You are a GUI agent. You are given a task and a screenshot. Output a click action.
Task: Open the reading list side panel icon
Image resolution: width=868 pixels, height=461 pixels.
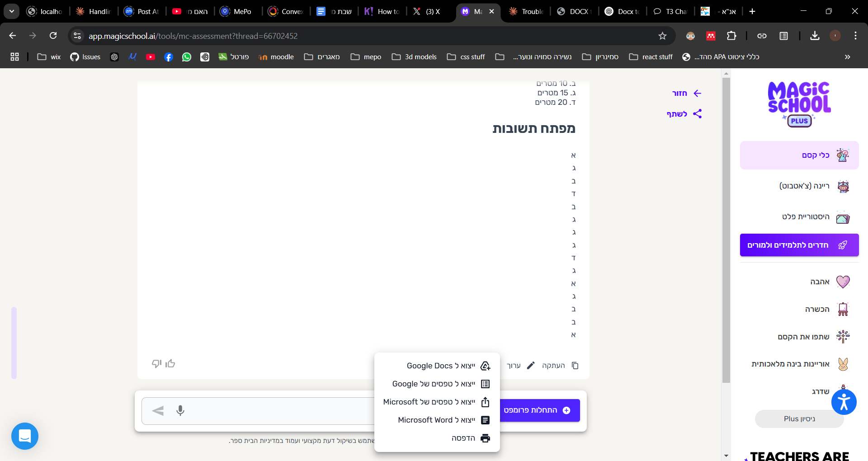784,36
